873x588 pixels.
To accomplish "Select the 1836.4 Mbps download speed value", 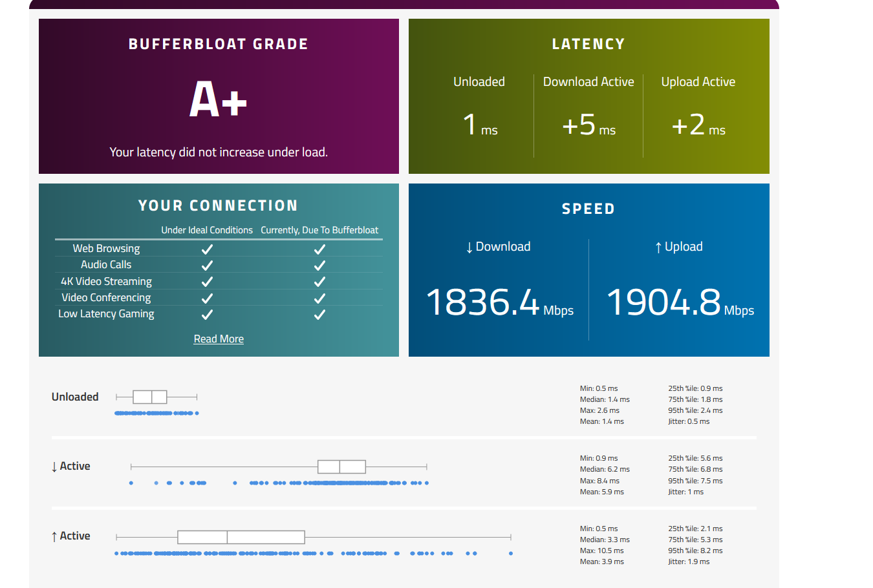I will click(482, 302).
